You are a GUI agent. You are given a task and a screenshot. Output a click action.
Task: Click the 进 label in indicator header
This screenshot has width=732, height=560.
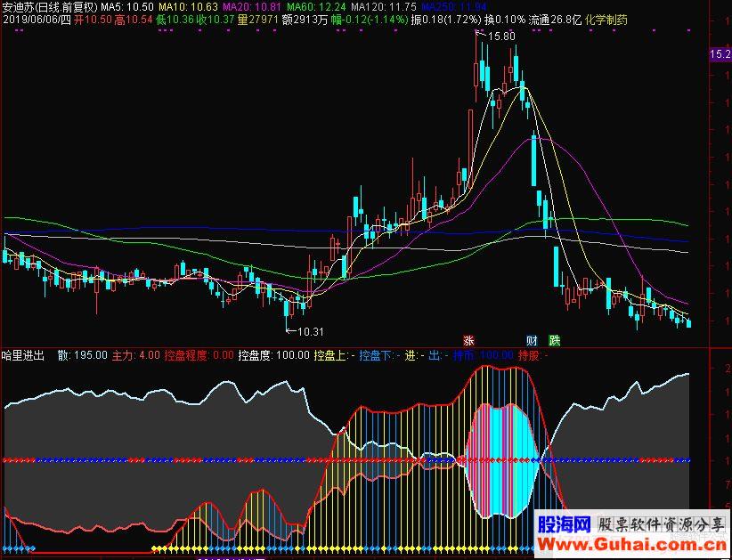click(x=415, y=355)
